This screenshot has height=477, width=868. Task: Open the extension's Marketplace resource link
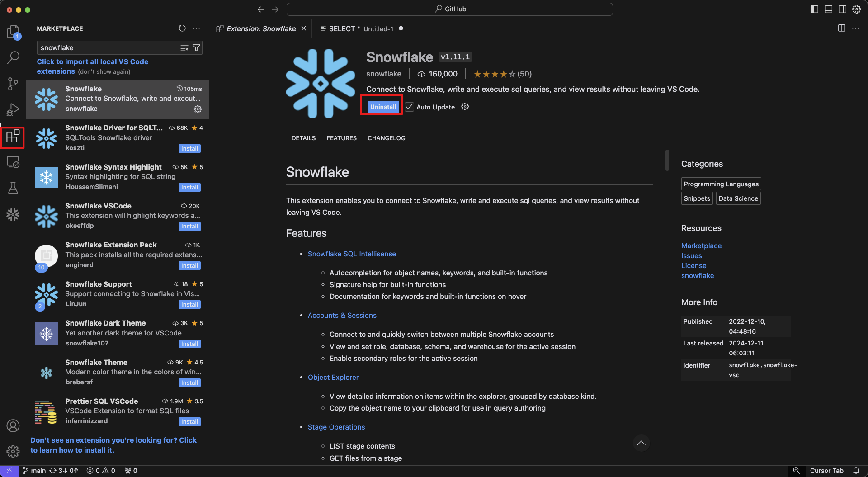tap(701, 246)
